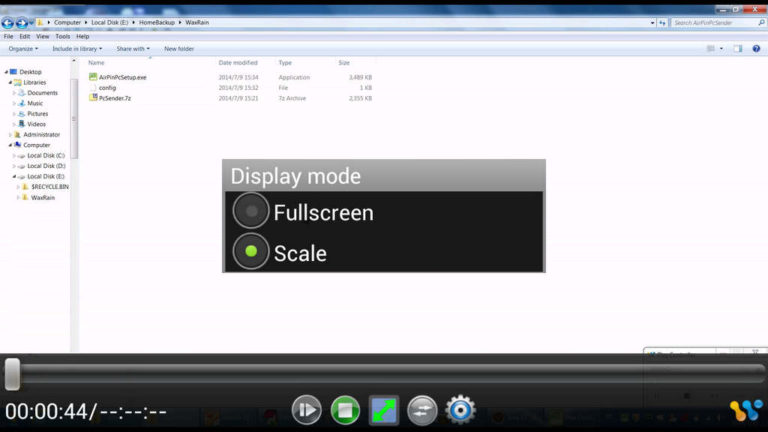Open the Organize dropdown menu
This screenshot has height=432, width=768.
pos(22,48)
